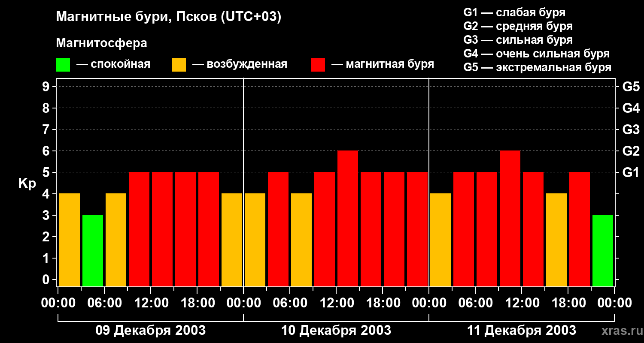Click the 18:00–21:00 red bar on 11 Декабря
644x343 pixels.
coord(580,229)
